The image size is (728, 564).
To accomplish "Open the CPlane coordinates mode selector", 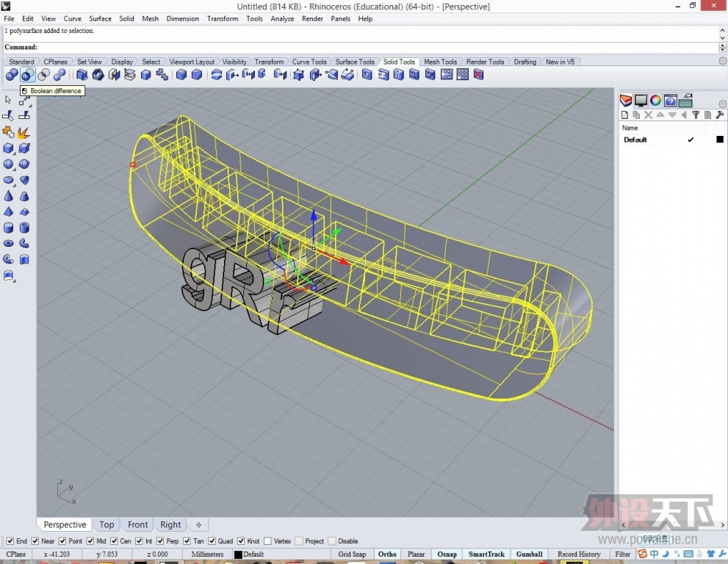I will coord(16,554).
